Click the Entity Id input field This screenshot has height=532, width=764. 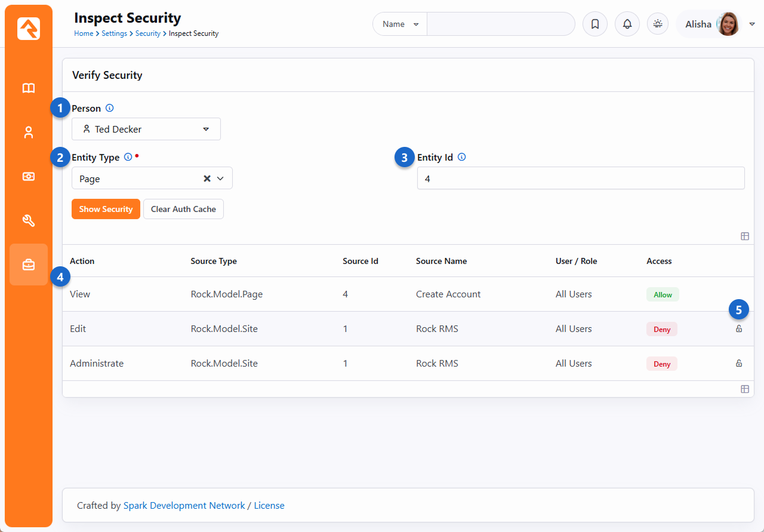(580, 179)
